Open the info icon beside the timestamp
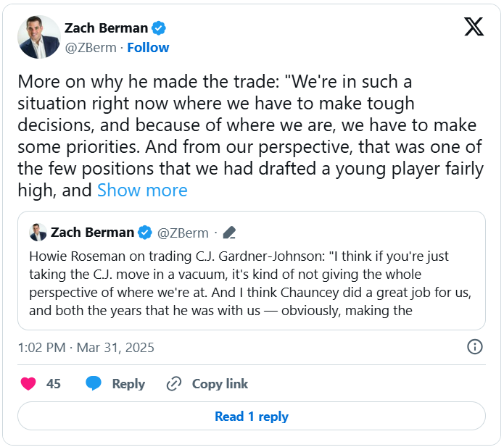504x447 pixels. click(x=475, y=347)
